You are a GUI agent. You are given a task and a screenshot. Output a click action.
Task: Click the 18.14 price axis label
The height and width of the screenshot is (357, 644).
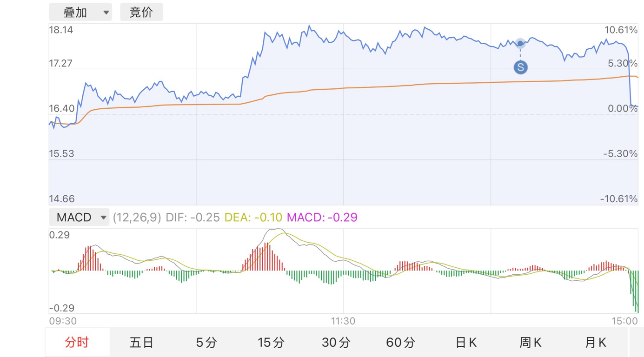click(61, 30)
